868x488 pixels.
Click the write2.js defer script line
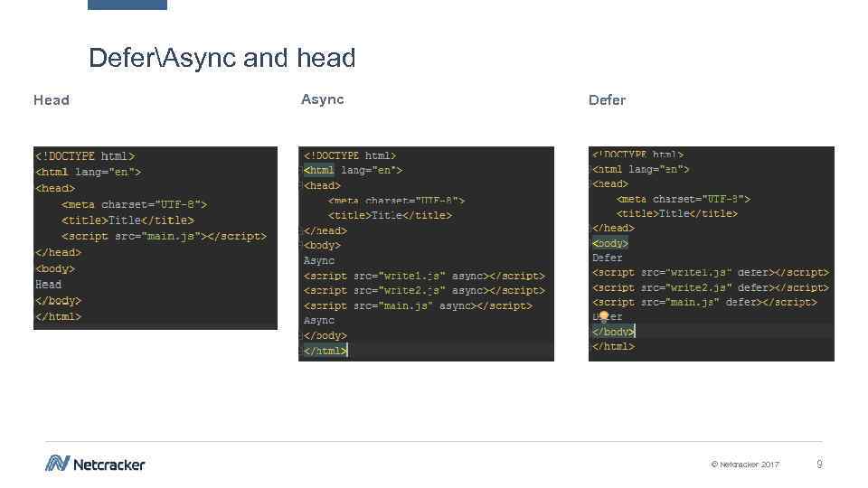pyautogui.click(x=711, y=287)
